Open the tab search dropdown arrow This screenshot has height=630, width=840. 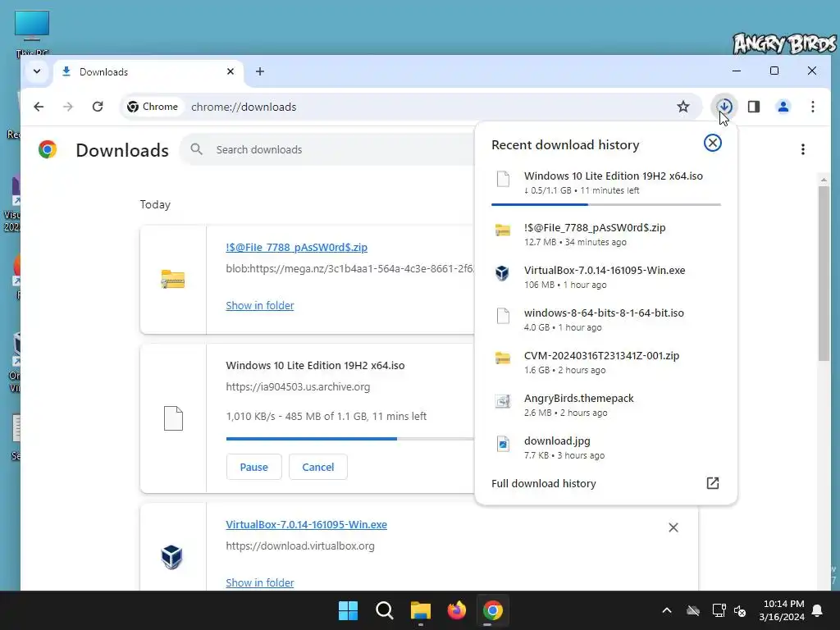[x=36, y=71]
